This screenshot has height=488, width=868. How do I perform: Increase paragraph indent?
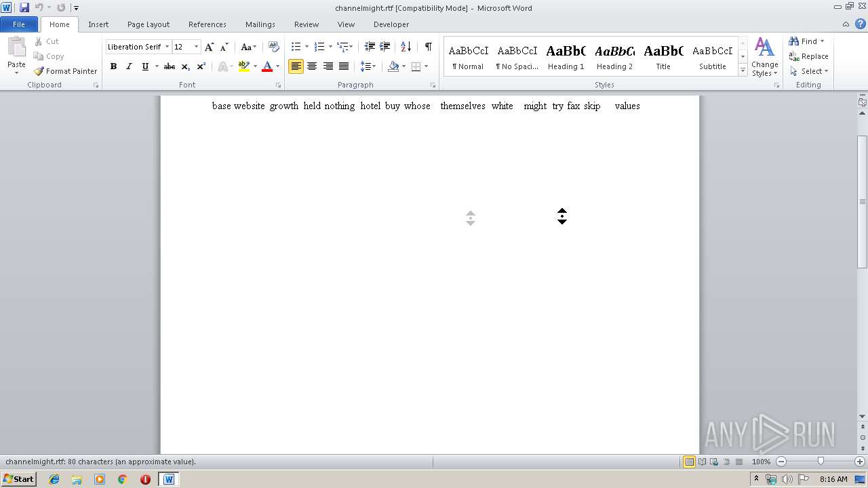click(x=384, y=47)
